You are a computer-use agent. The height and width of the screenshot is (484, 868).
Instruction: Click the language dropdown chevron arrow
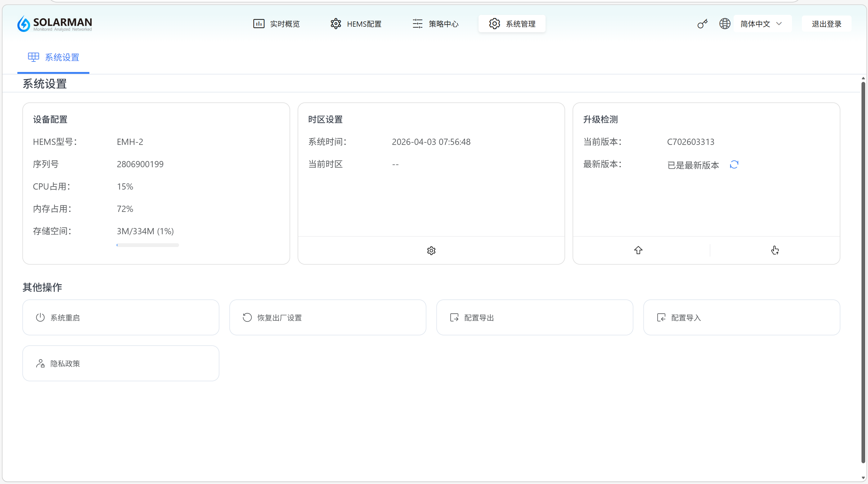coord(779,24)
